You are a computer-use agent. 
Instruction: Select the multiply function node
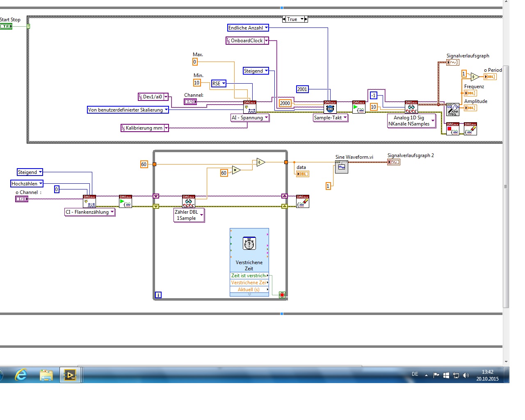(x=236, y=169)
